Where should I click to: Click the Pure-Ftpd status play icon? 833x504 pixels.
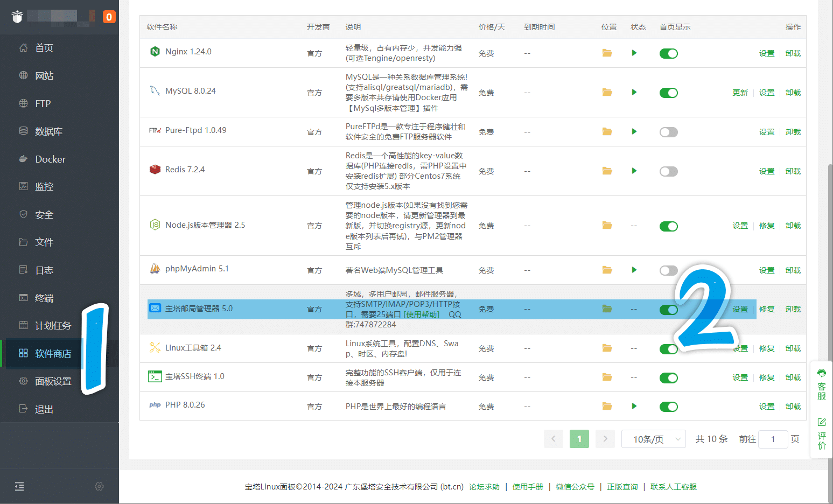point(634,131)
